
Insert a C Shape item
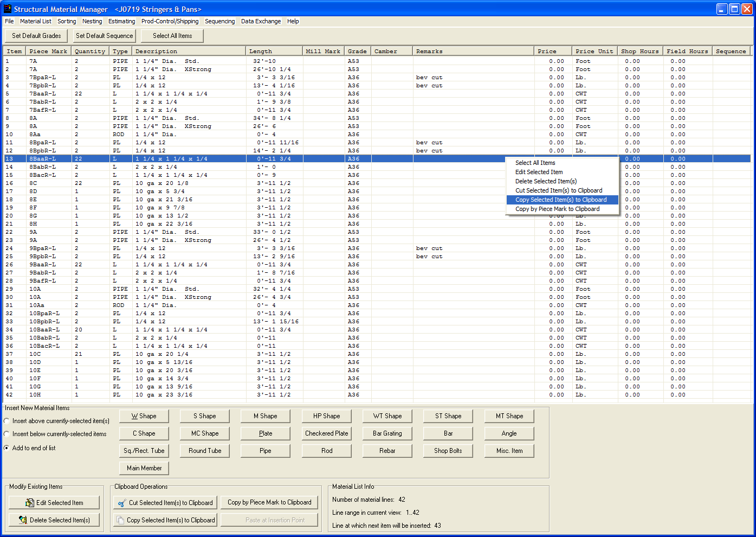(x=144, y=433)
